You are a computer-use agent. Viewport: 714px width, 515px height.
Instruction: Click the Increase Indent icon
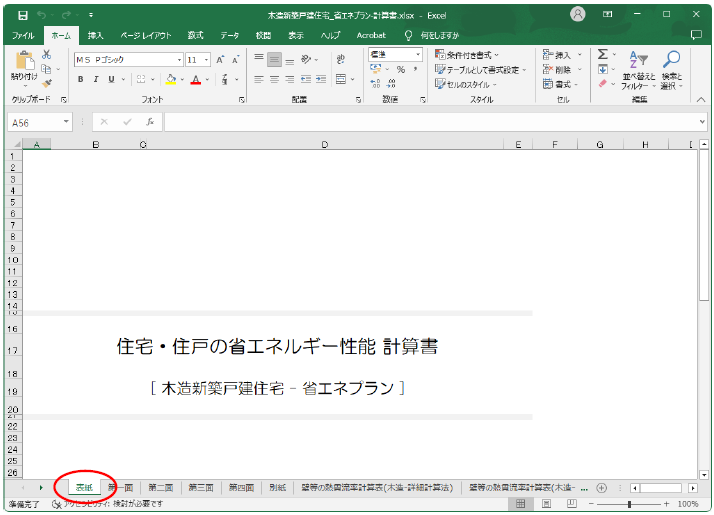coord(321,80)
